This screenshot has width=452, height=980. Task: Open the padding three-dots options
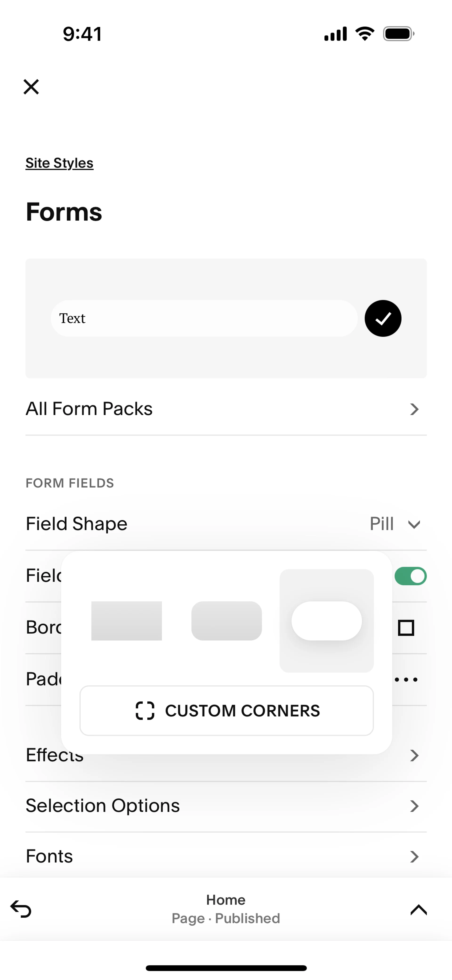click(x=406, y=680)
